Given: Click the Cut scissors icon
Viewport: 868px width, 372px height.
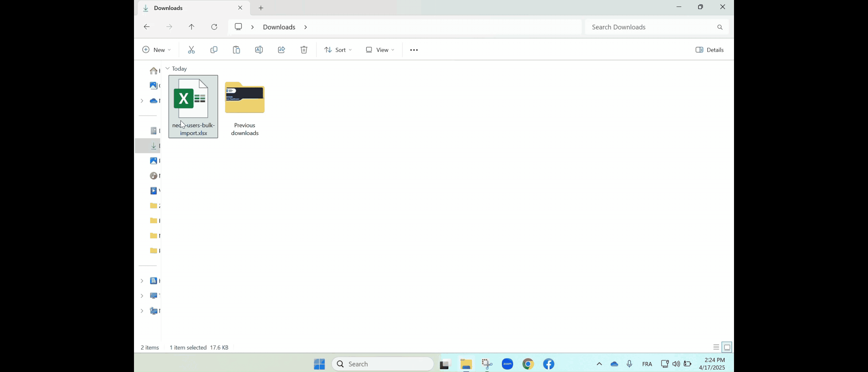Looking at the screenshot, I should tap(191, 50).
